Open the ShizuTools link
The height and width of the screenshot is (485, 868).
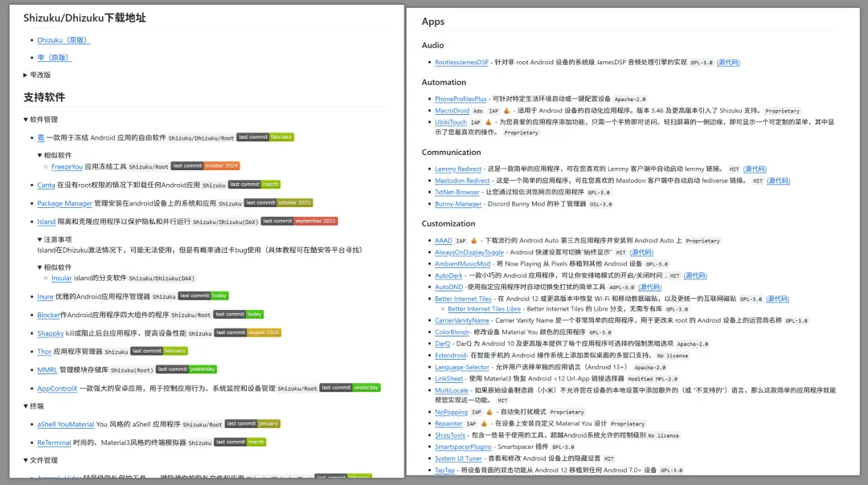pyautogui.click(x=449, y=435)
